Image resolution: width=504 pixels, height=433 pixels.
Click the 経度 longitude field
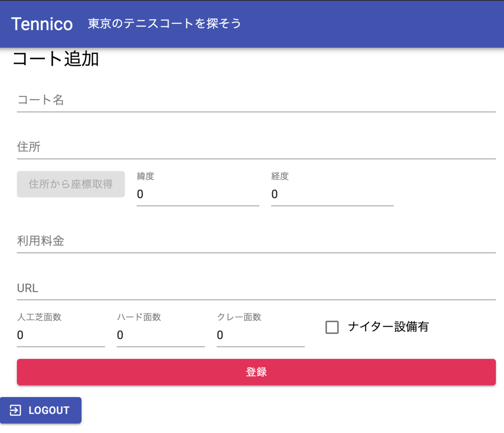pyautogui.click(x=332, y=194)
